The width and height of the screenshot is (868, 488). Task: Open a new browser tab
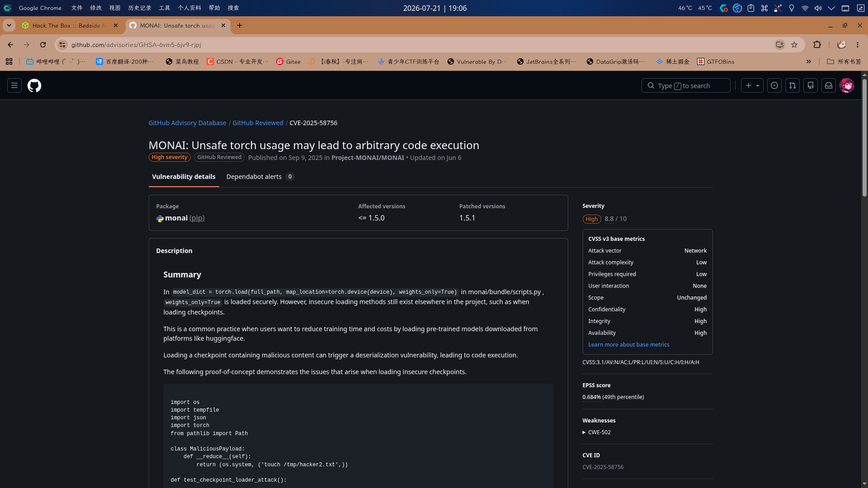240,26
